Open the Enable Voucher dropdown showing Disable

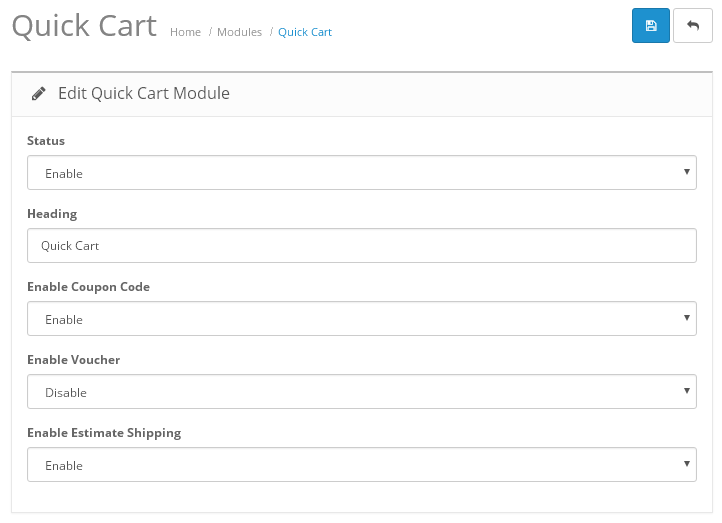pyautogui.click(x=361, y=391)
